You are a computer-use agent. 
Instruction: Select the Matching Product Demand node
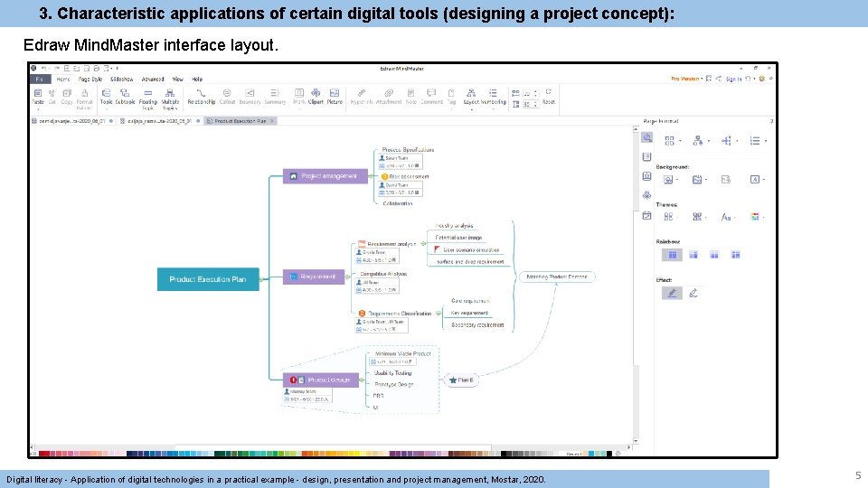[x=557, y=277]
